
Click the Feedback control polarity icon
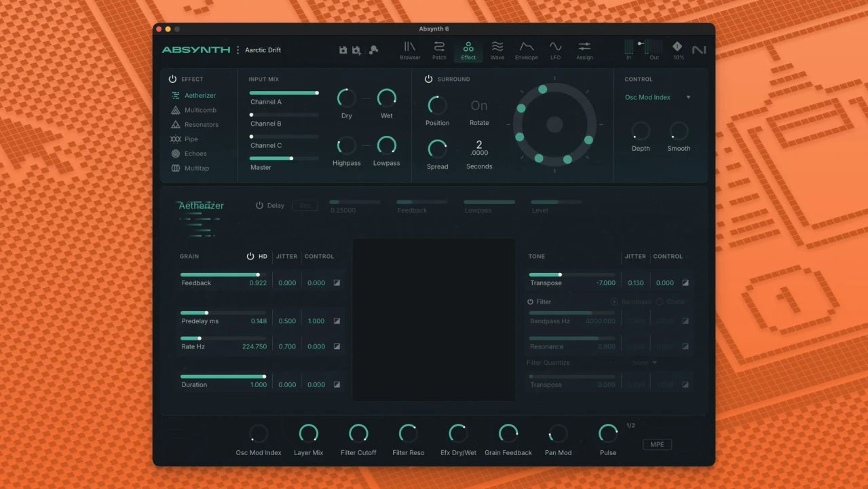click(x=337, y=283)
